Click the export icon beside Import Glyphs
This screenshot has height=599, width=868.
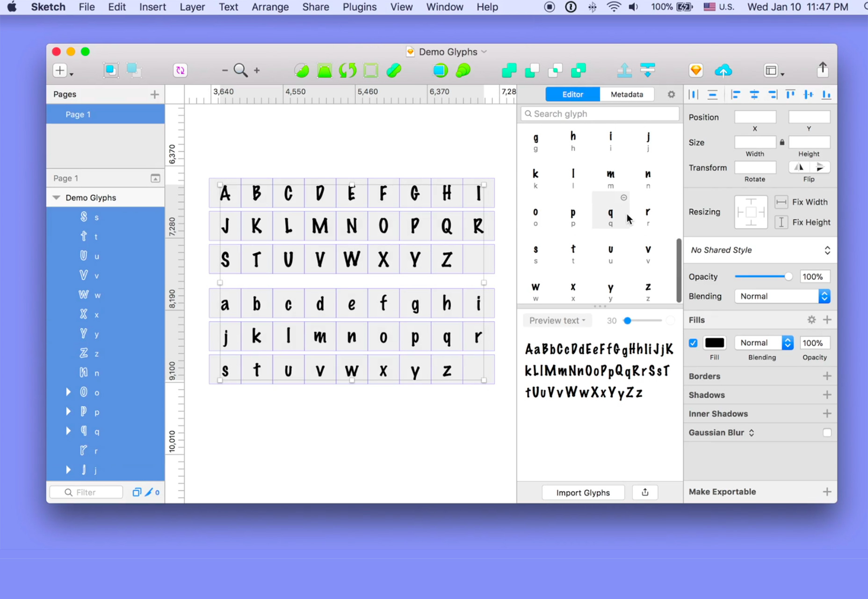645,492
